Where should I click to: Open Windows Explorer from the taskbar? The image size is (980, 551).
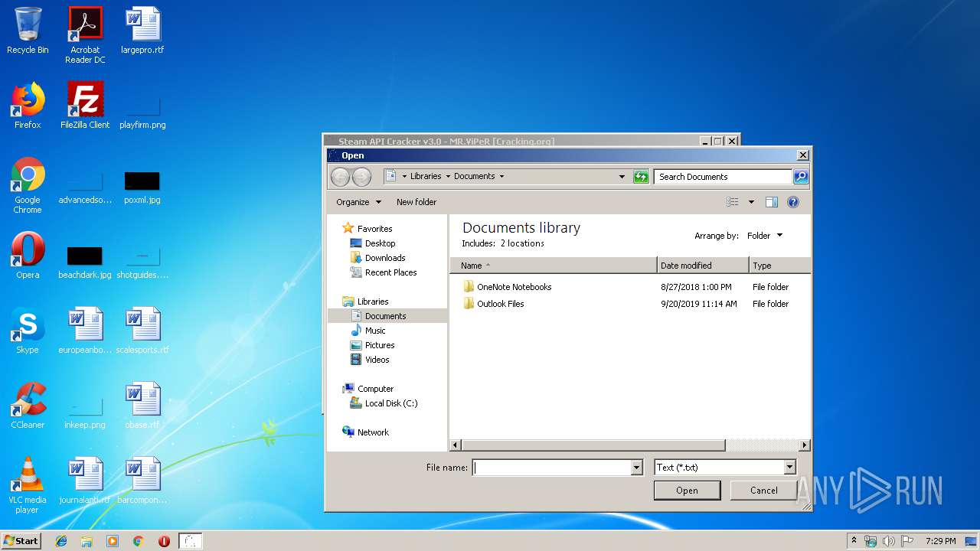pyautogui.click(x=87, y=541)
